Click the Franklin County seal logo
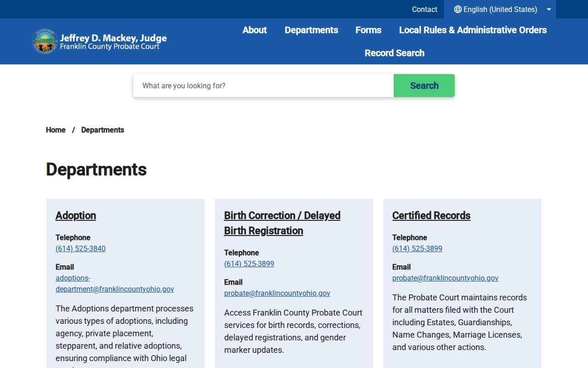 pos(45,41)
